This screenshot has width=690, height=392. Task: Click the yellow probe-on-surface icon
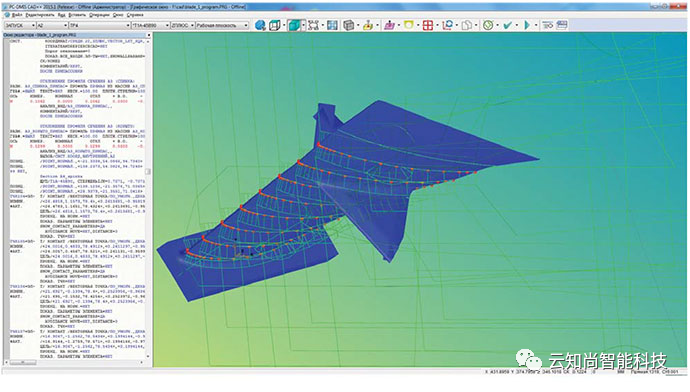point(368,25)
